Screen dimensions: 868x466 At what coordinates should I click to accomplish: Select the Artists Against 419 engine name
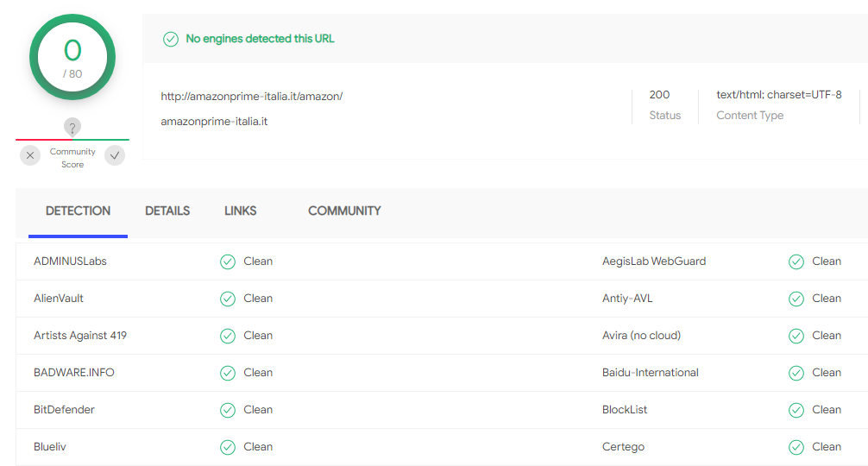click(79, 336)
